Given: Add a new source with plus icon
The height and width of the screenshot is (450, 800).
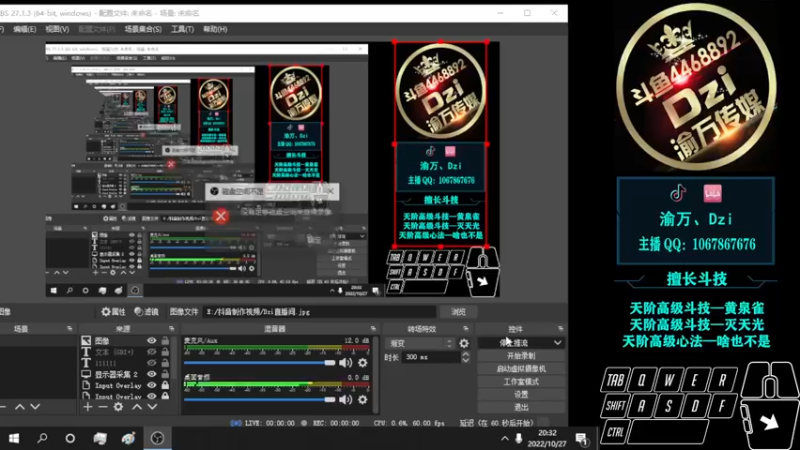Looking at the screenshot, I should pos(88,407).
